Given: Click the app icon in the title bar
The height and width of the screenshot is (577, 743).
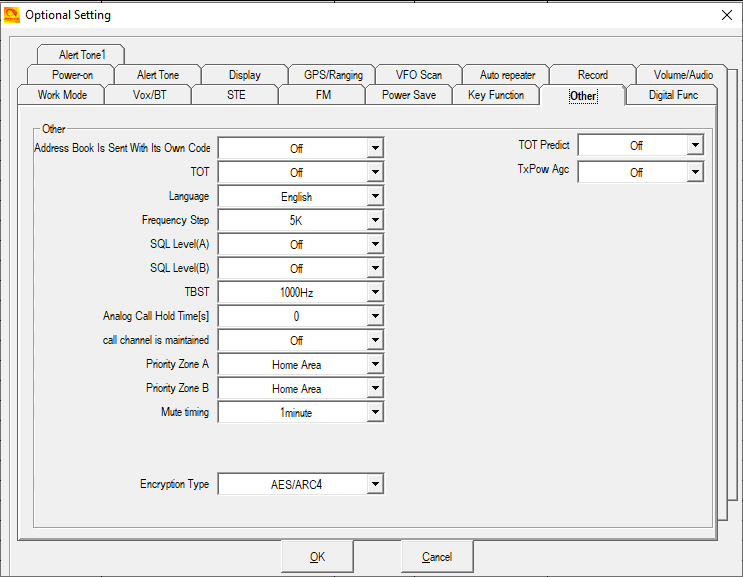Looking at the screenshot, I should (x=11, y=15).
